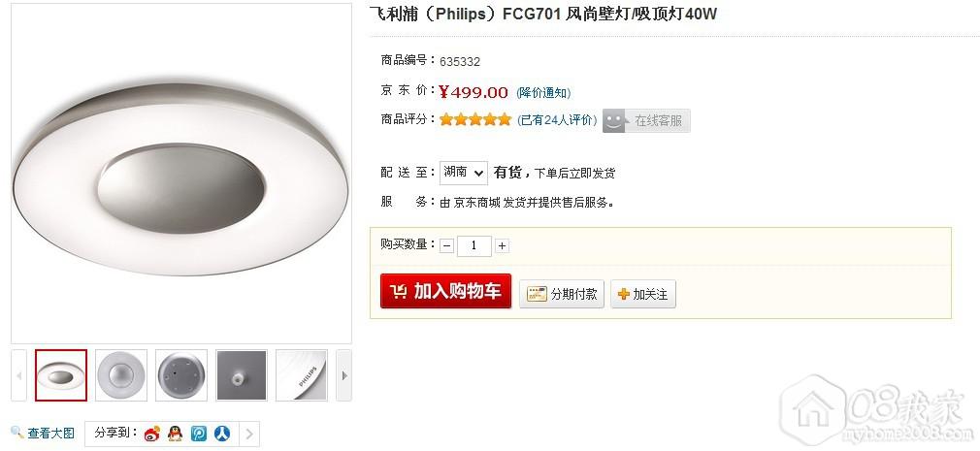Share via the blue P icon
Screen dimensions: 980x451
click(199, 434)
